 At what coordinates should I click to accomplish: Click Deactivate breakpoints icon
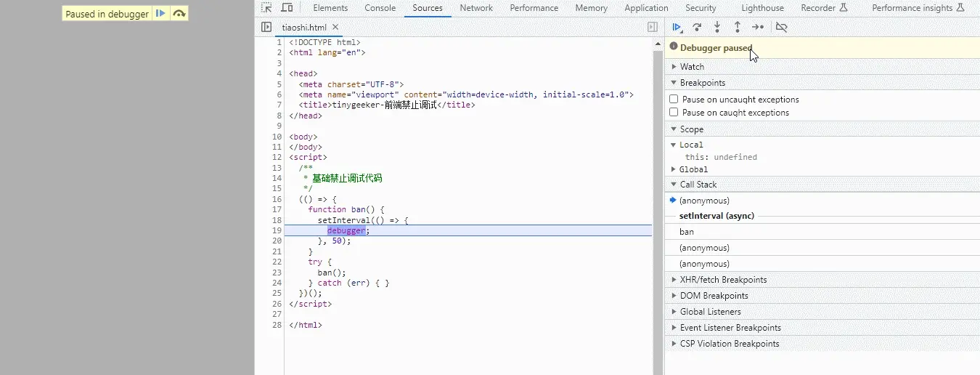point(781,28)
